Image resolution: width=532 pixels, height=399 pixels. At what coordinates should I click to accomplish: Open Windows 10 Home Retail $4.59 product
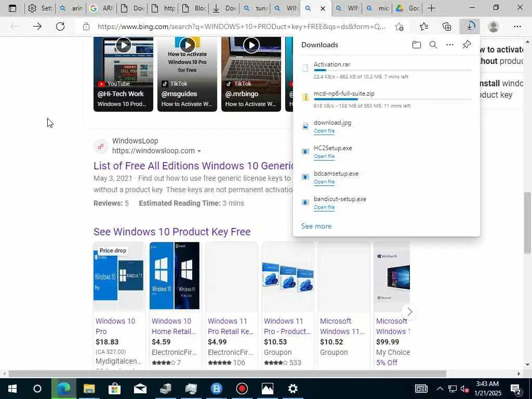[175, 305]
